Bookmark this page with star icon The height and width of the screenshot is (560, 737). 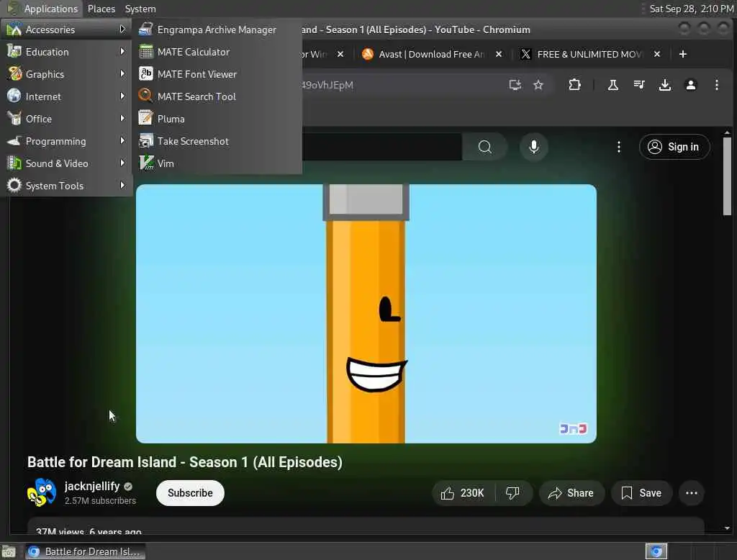coord(538,85)
